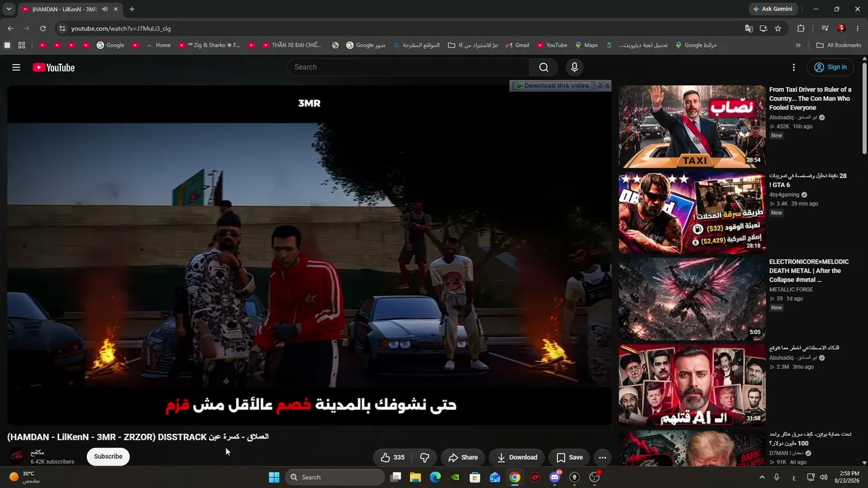Open the ELECTRONICORE×MELODIC DEATH METAL video title
Image resolution: width=868 pixels, height=488 pixels.
coord(809,270)
